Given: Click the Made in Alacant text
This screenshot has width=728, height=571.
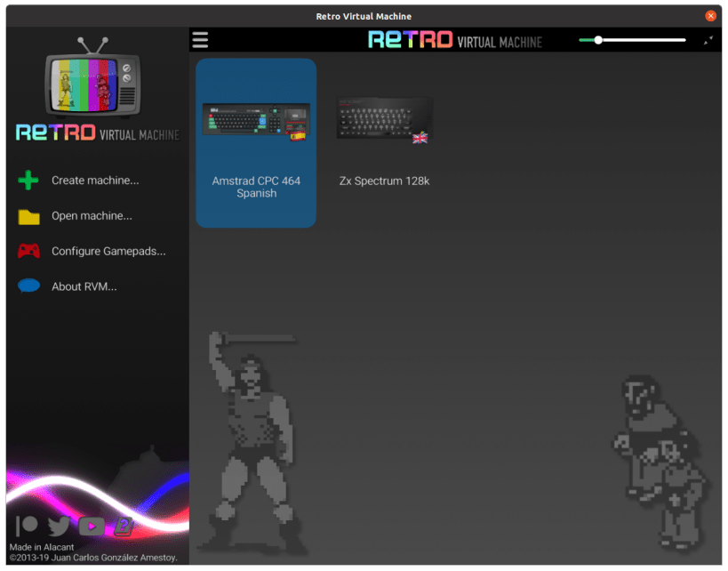Looking at the screenshot, I should (x=42, y=547).
